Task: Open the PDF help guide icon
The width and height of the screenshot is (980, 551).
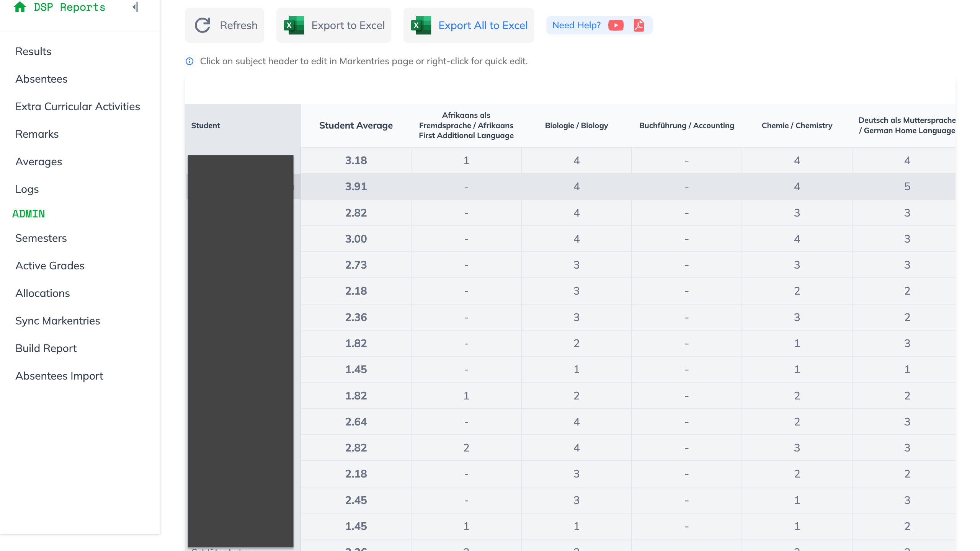Action: pos(639,25)
